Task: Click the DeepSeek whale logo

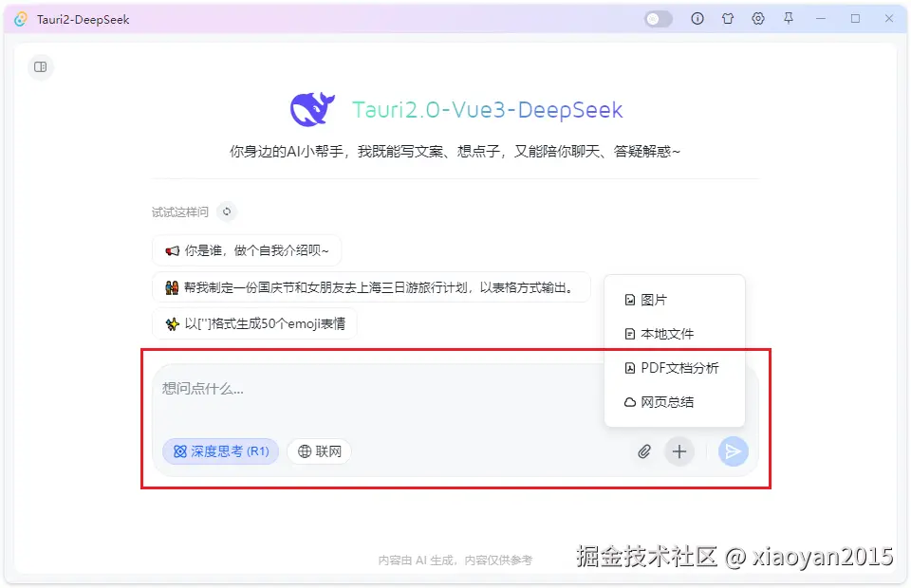Action: [312, 108]
